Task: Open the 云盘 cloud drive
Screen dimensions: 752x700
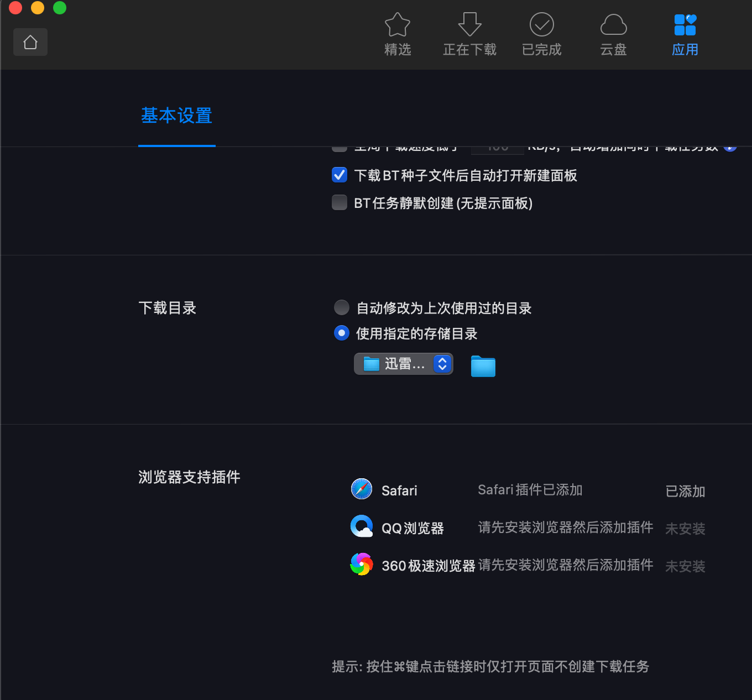Action: (613, 33)
